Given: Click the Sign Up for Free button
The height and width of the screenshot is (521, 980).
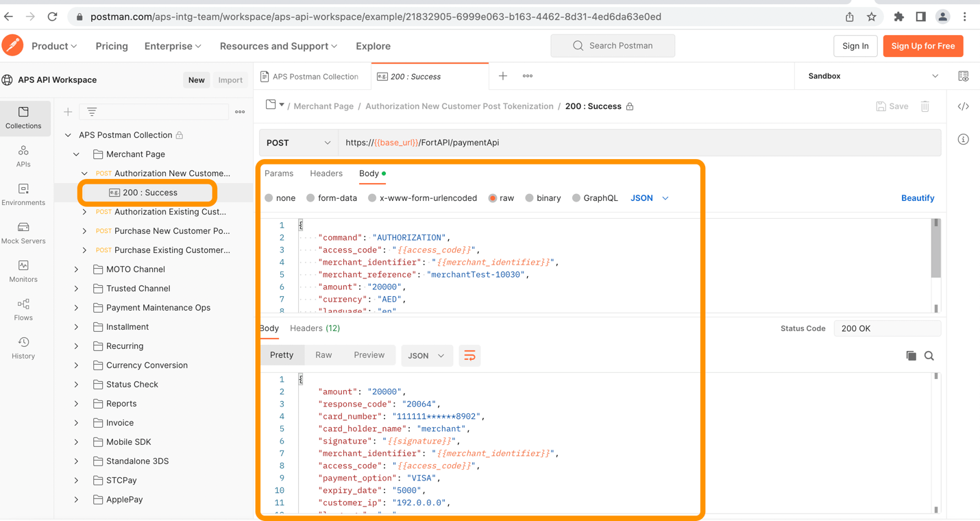Looking at the screenshot, I should (922, 46).
